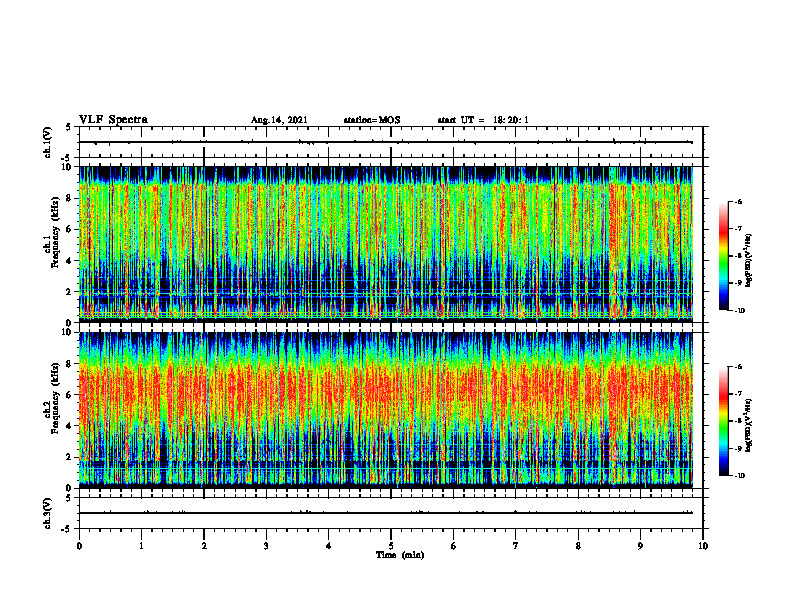Click the "ch.3(V)" waveform axis label
Viewport: 792px width, 612px height.
(47, 513)
